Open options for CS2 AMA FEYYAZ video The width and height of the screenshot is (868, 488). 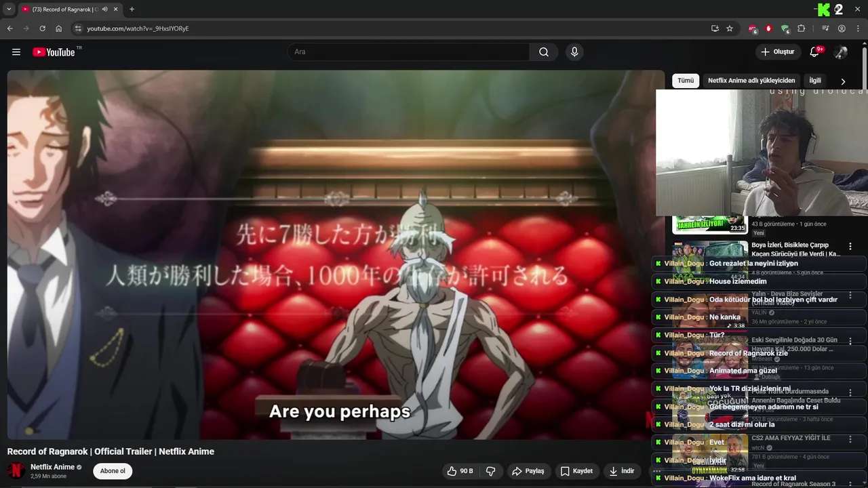850,439
